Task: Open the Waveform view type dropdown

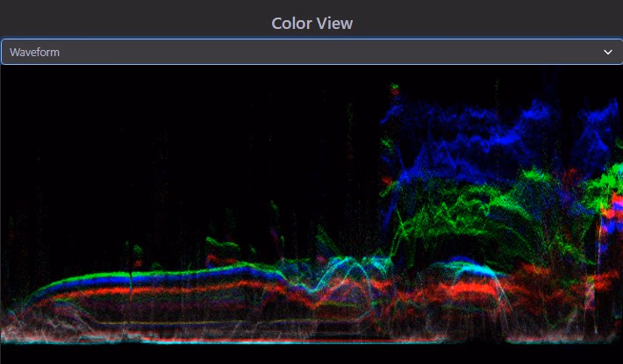Action: pyautogui.click(x=311, y=52)
